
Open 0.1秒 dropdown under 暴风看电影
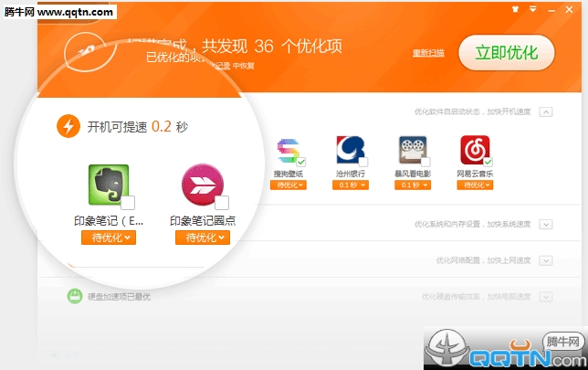click(x=413, y=185)
